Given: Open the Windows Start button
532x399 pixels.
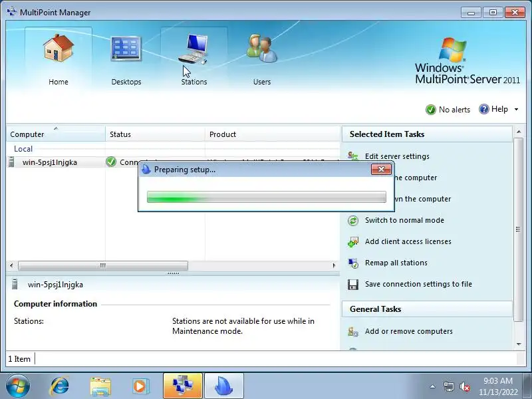Looking at the screenshot, I should (x=17, y=386).
